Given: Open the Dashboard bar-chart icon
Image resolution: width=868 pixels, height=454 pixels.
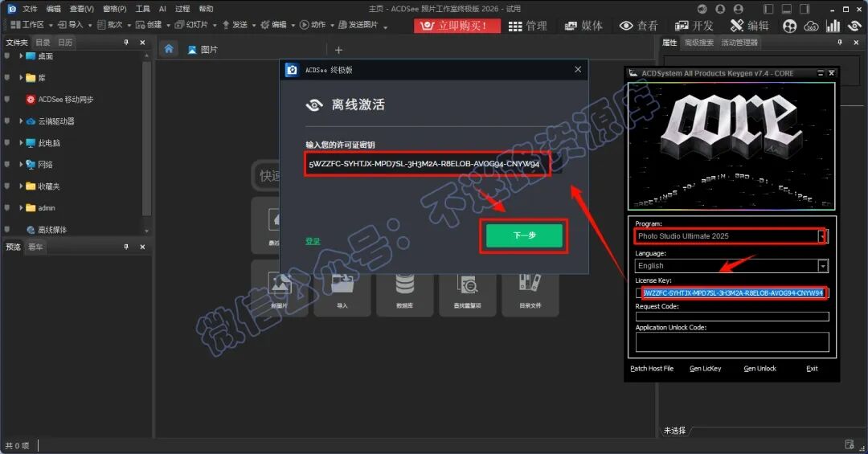Looking at the screenshot, I should [833, 26].
